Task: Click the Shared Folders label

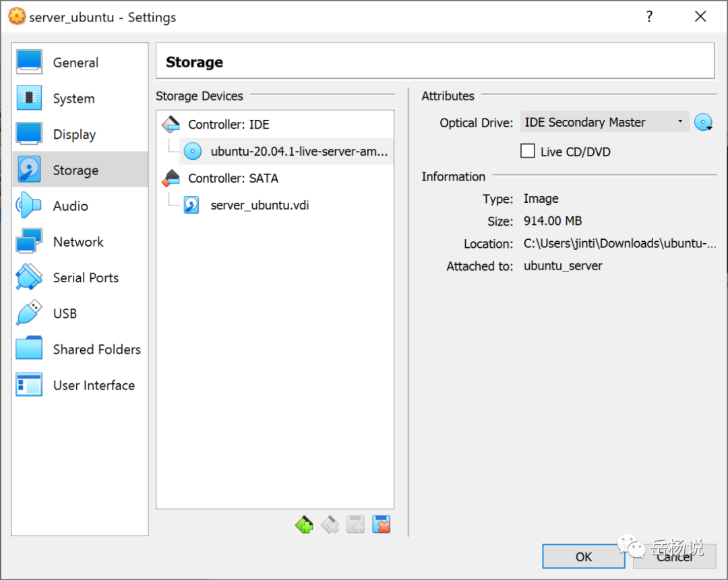Action: tap(96, 349)
